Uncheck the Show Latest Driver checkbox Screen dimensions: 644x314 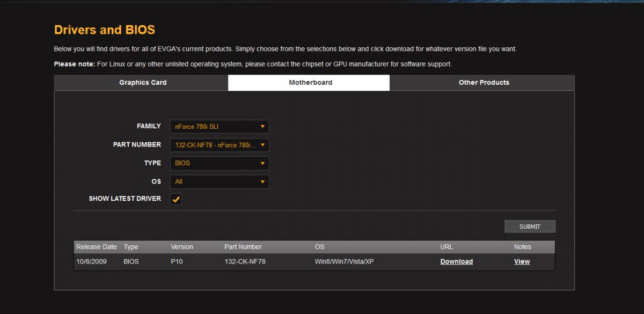pyautogui.click(x=176, y=199)
